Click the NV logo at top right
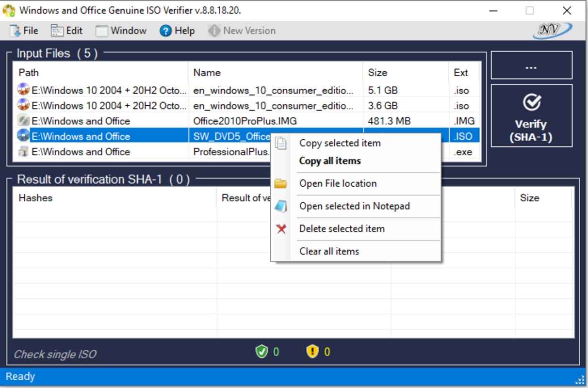The width and height of the screenshot is (588, 388). [x=552, y=31]
